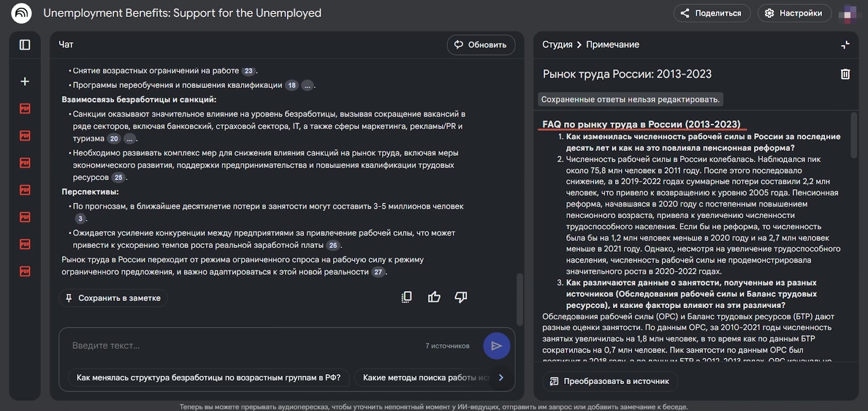Give thumbs down to the response
The image size is (868, 411).
[461, 297]
